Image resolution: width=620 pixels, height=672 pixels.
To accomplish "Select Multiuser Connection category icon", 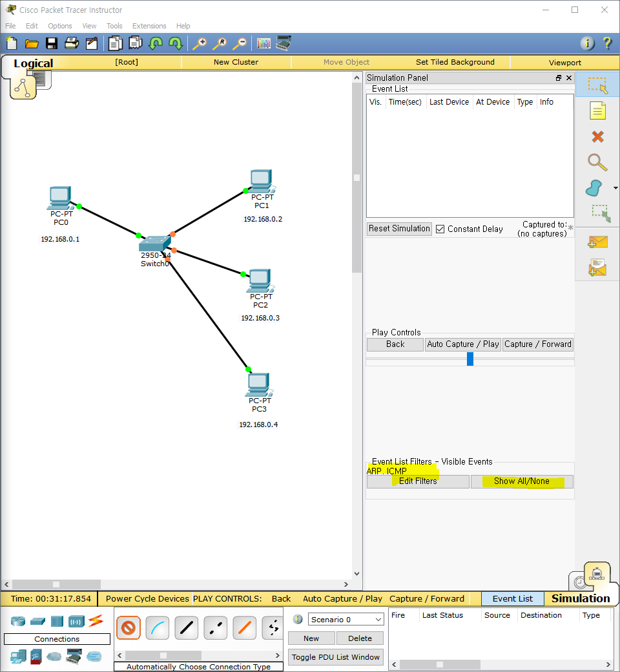I will [x=94, y=656].
